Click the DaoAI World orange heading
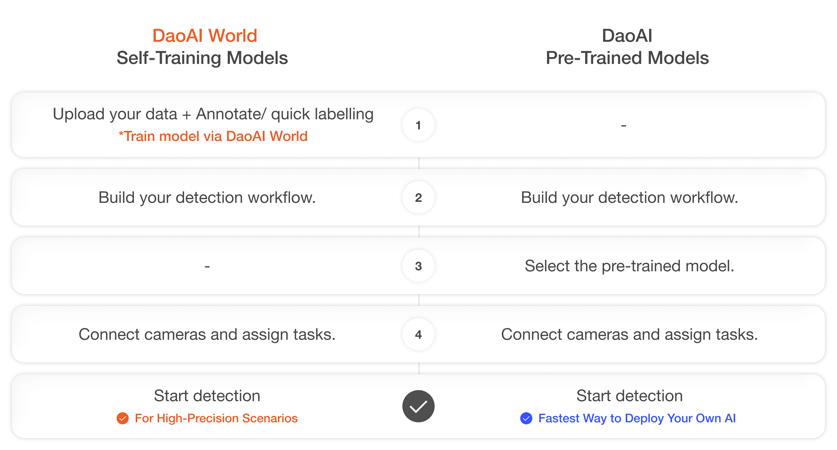Viewport: 837px width, 450px height. [204, 36]
